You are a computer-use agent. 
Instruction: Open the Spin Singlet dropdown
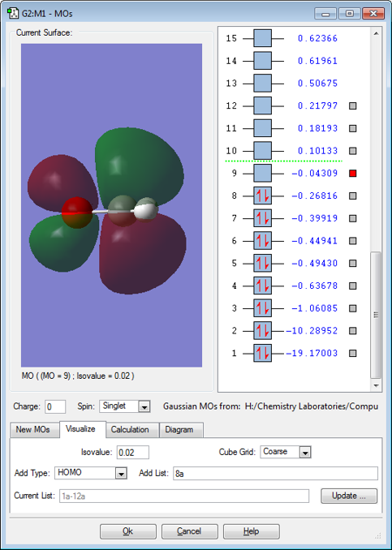(144, 406)
